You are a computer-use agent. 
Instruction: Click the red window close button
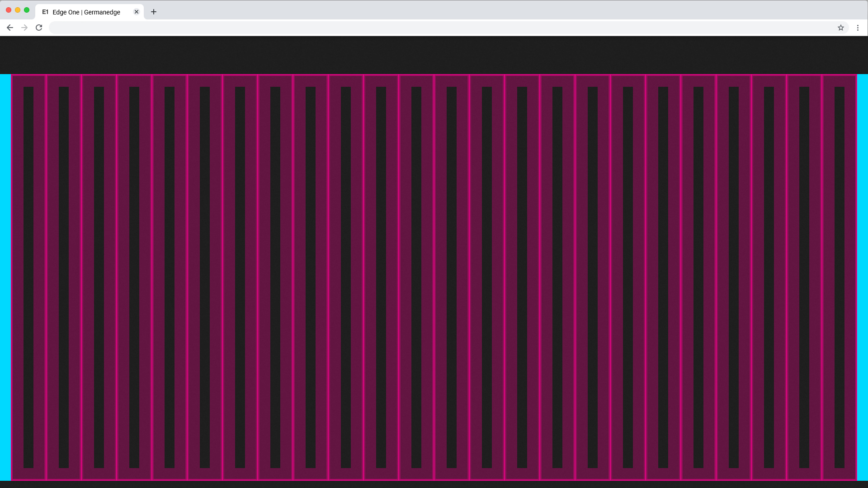click(x=9, y=10)
